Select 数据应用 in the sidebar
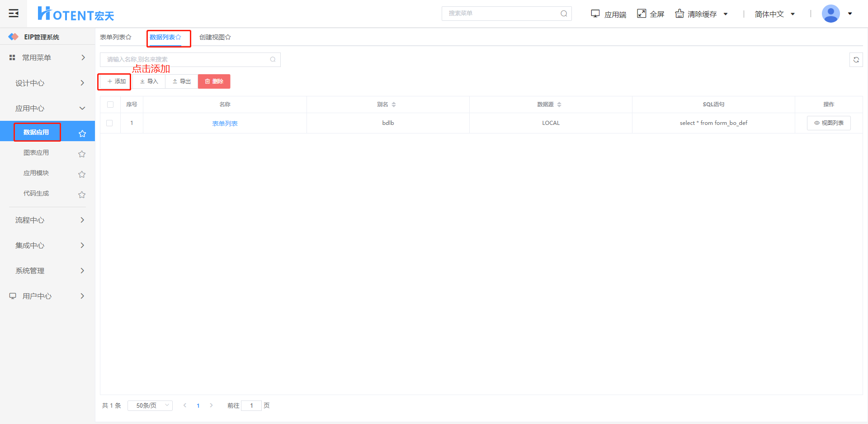 click(36, 132)
